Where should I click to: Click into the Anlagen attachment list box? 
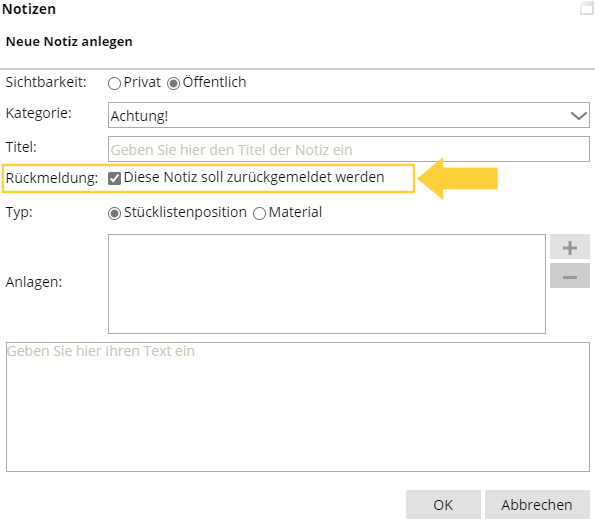click(327, 284)
